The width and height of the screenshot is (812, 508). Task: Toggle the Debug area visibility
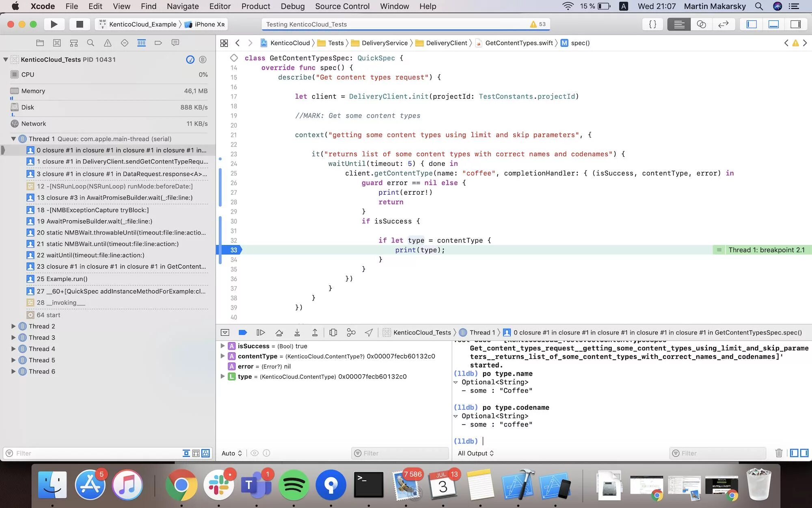[773, 24]
